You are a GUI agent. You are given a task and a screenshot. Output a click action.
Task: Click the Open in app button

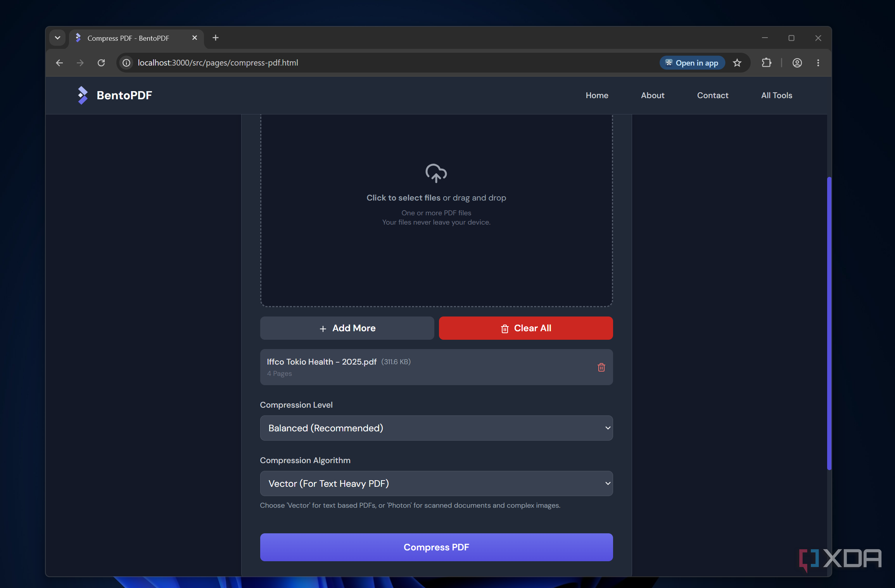[x=692, y=63]
